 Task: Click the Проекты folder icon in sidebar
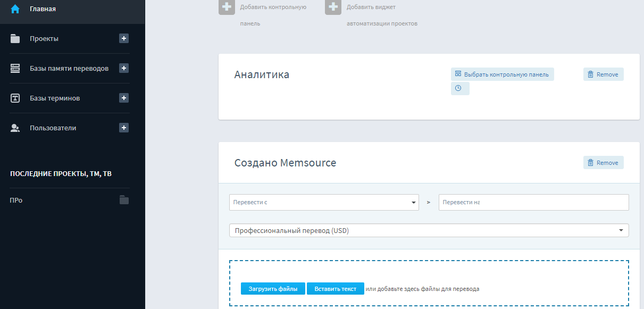pyautogui.click(x=15, y=38)
